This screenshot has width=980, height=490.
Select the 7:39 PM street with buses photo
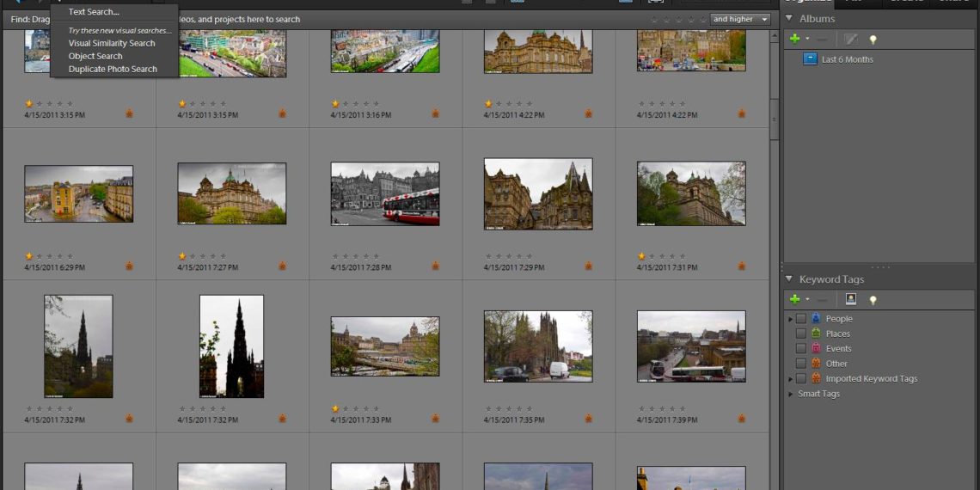pos(691,346)
